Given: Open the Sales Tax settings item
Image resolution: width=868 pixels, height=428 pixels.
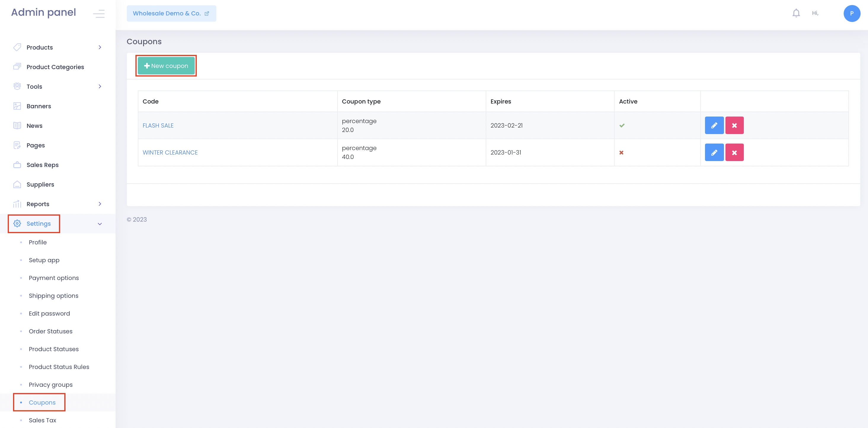Looking at the screenshot, I should coord(42,420).
